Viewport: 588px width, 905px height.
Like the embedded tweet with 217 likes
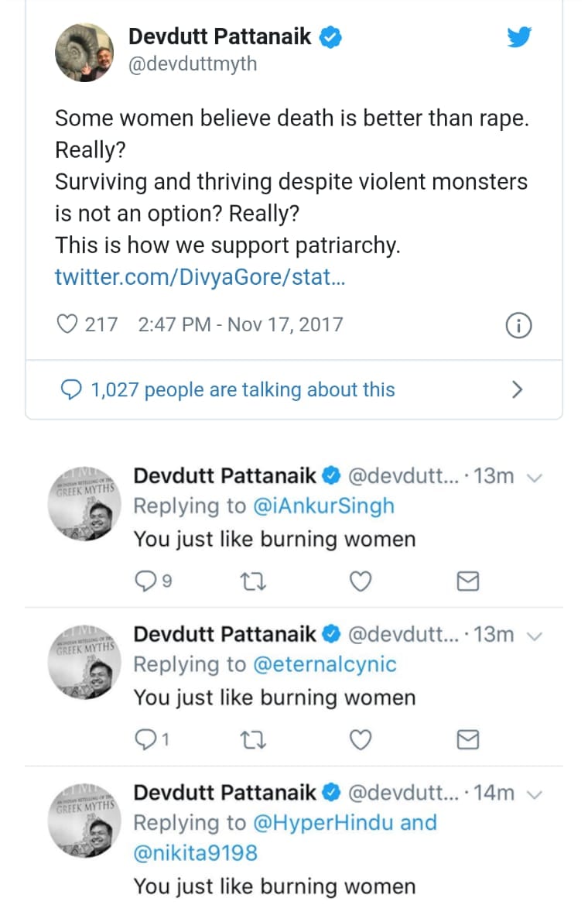tap(67, 324)
